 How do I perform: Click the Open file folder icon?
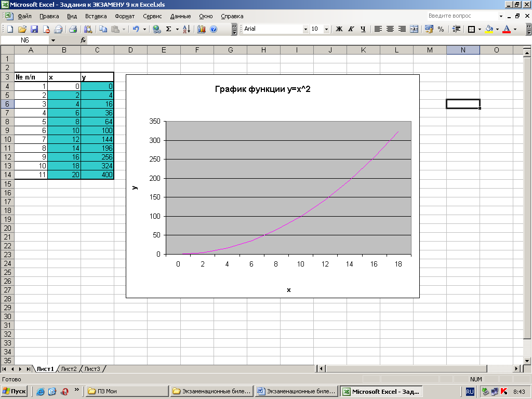tap(22, 29)
